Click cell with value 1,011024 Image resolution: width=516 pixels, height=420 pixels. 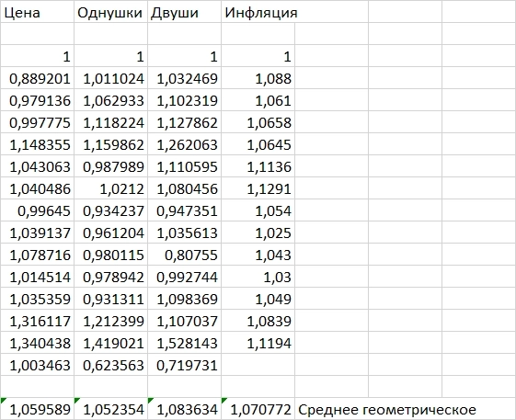110,78
